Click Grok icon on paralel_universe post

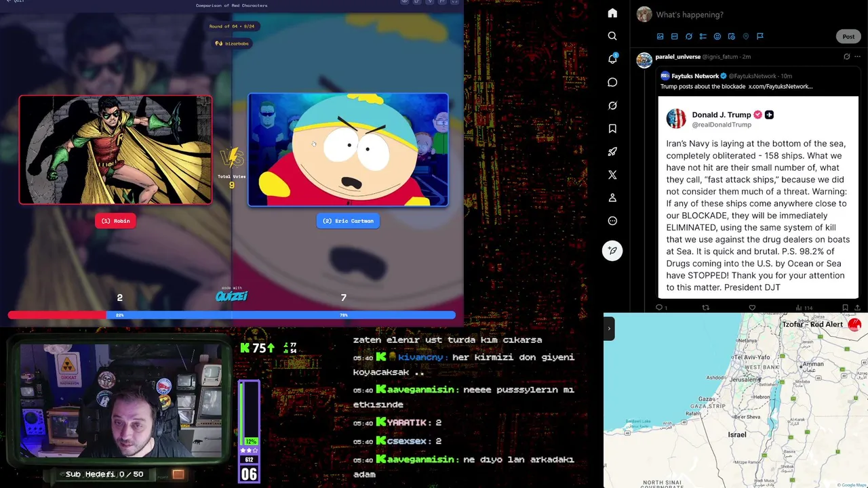click(x=846, y=56)
